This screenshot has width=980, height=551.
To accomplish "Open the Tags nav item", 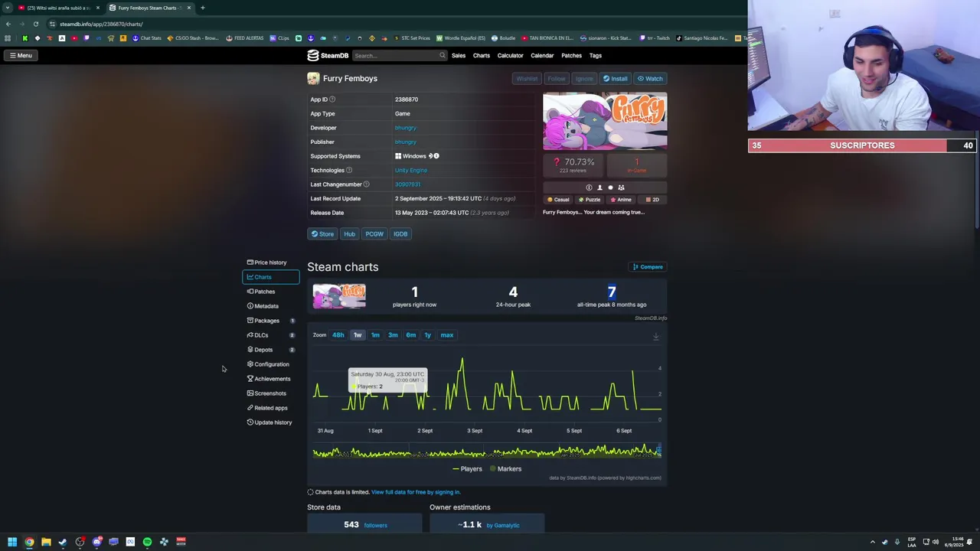I will click(595, 55).
